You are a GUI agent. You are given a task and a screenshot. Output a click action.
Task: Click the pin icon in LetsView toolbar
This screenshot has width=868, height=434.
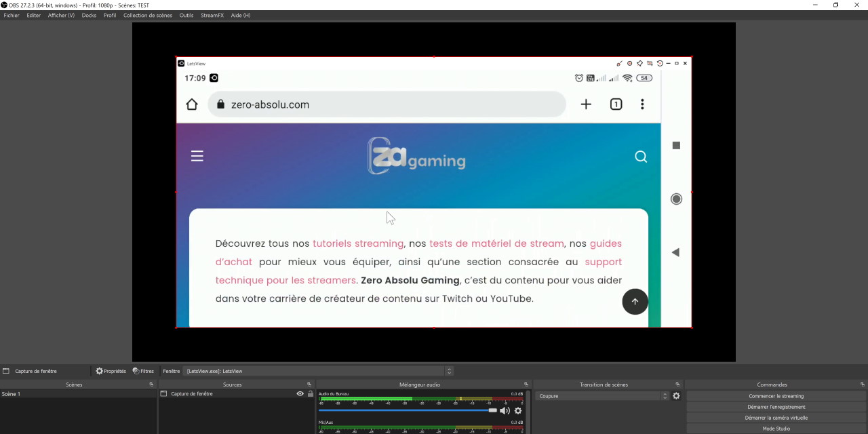(x=639, y=63)
